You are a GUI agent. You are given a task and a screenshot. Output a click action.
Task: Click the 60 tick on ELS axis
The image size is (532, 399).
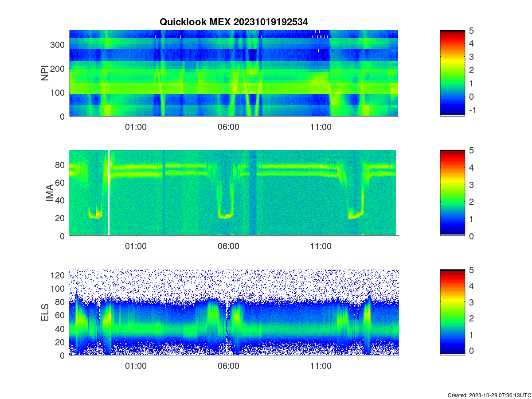tap(60, 315)
